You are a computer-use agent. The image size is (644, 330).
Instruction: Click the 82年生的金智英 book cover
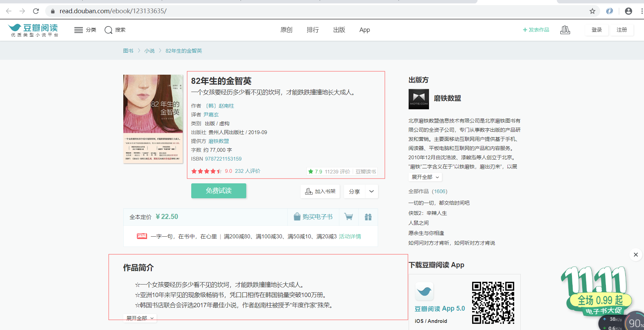153,119
